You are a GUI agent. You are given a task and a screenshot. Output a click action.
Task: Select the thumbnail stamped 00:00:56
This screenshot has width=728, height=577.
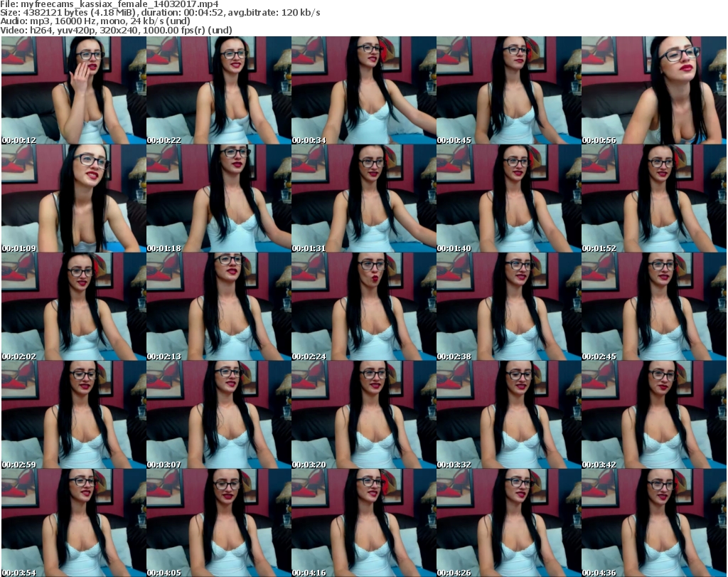click(x=653, y=90)
